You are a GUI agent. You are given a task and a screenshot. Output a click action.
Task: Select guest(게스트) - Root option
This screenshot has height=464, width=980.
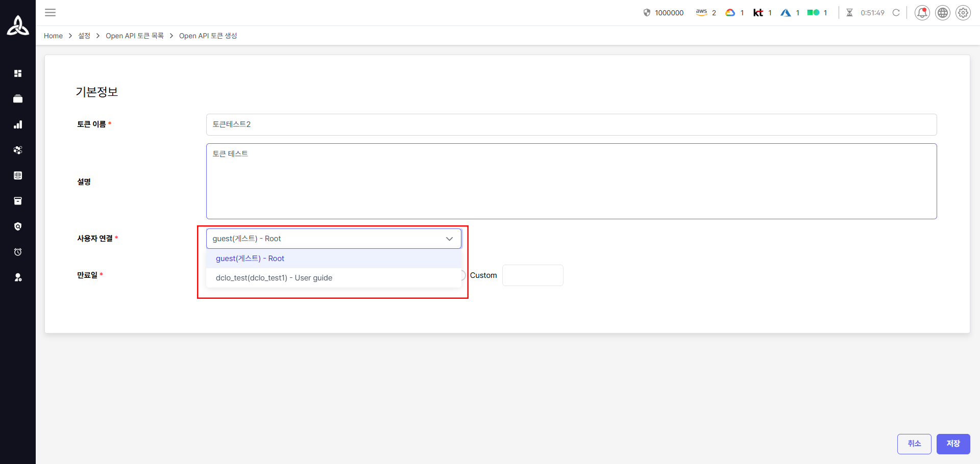[x=334, y=259]
